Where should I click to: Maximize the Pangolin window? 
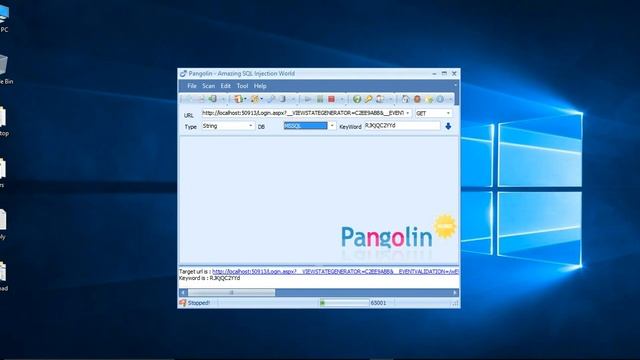pos(444,73)
